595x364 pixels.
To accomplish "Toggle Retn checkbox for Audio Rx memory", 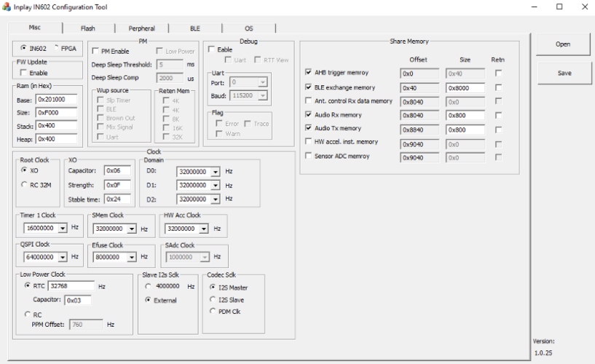I will point(499,115).
